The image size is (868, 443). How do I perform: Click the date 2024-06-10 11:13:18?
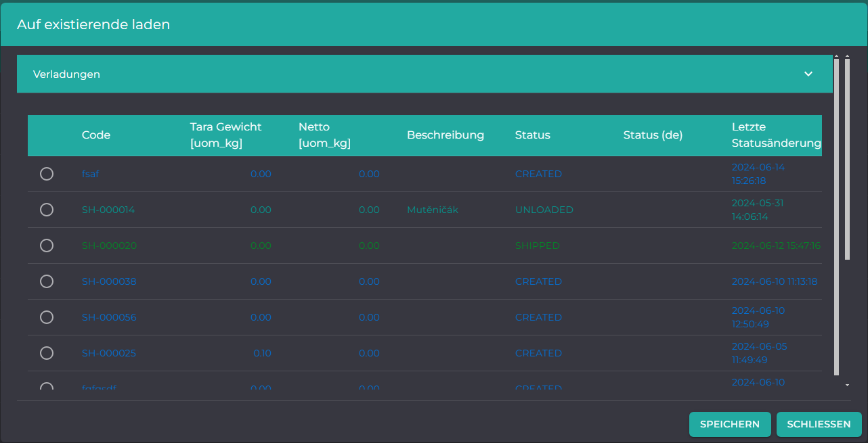(775, 281)
